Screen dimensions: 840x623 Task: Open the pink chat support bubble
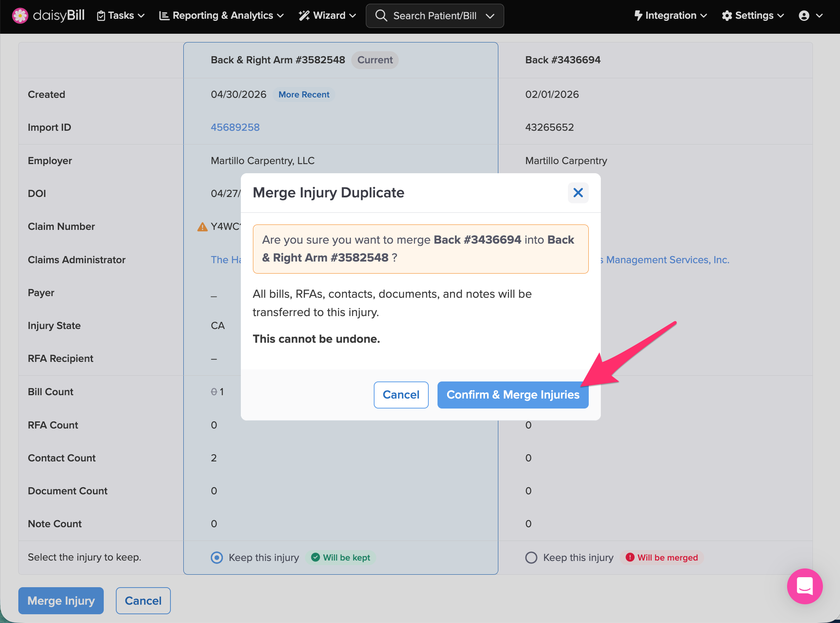click(805, 586)
